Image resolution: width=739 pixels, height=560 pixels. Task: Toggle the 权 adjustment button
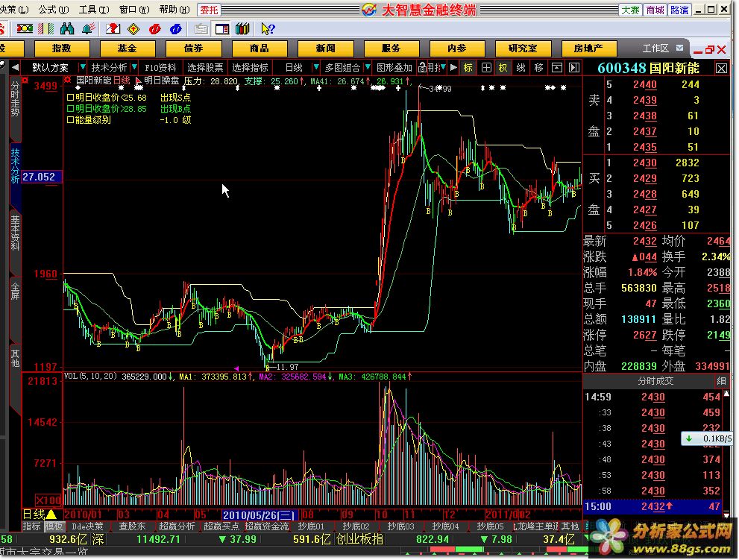(x=503, y=68)
